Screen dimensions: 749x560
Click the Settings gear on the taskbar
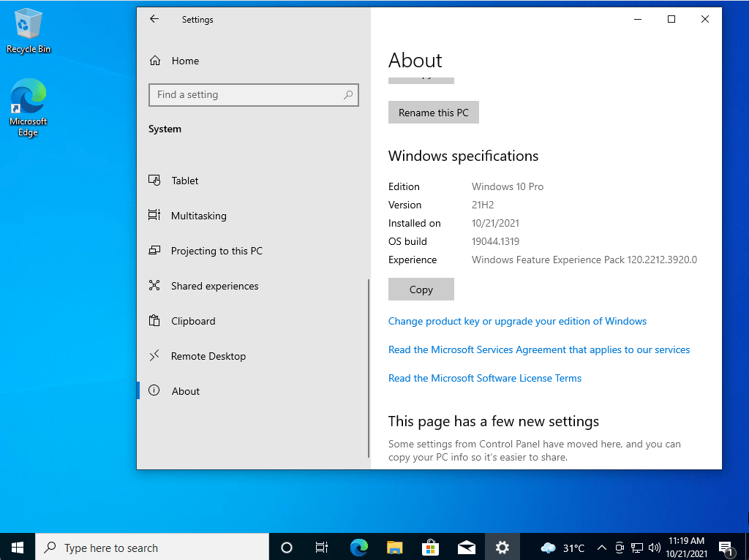click(502, 547)
